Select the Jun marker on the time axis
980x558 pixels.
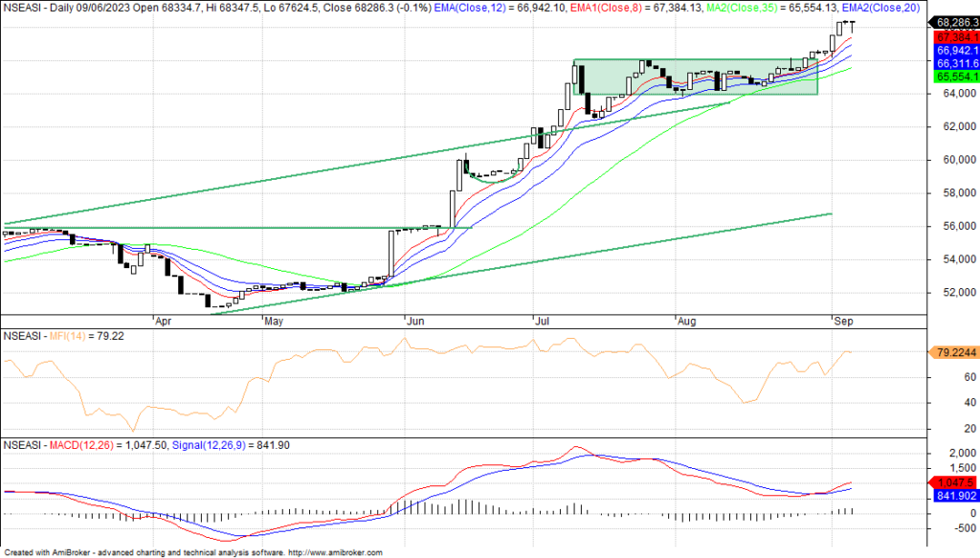(414, 323)
